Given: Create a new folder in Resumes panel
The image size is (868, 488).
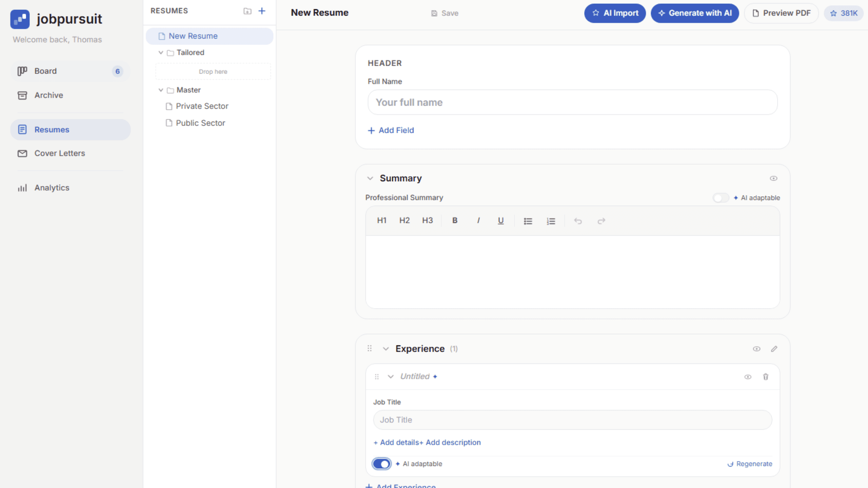Looking at the screenshot, I should tap(247, 11).
